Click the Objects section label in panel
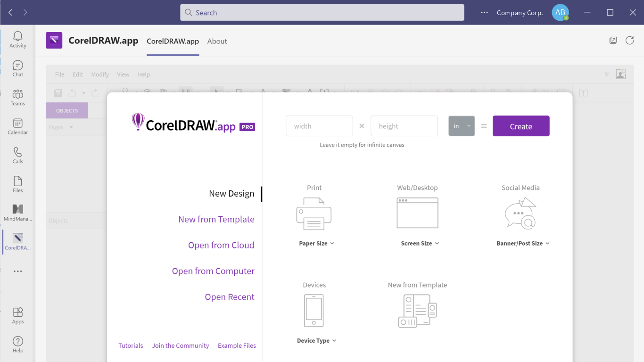The width and height of the screenshot is (644, 362). 58,221
